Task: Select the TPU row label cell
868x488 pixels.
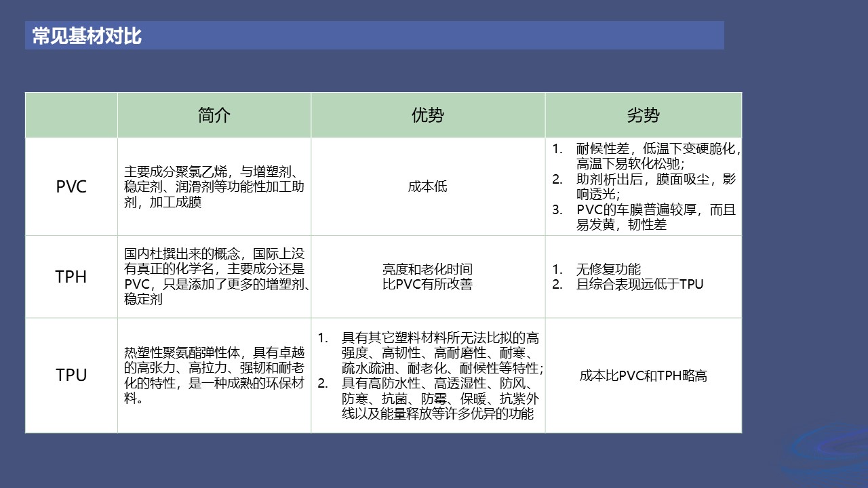Action: tap(71, 375)
